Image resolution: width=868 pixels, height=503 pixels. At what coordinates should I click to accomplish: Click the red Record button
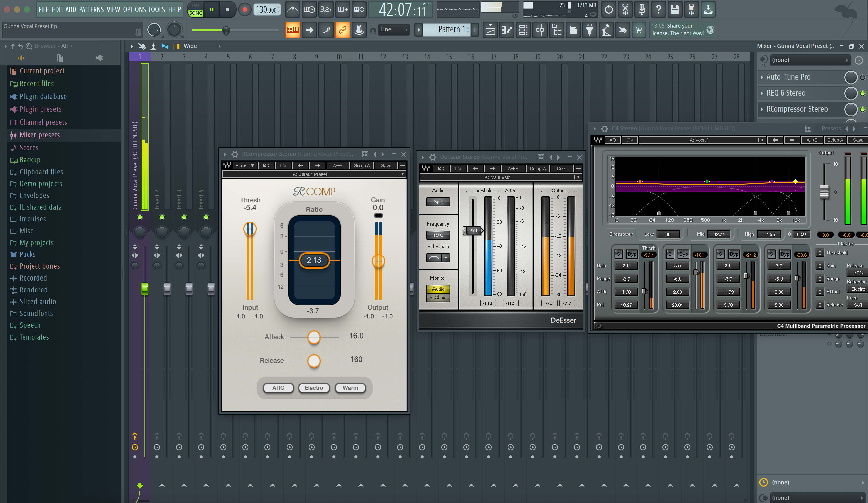pos(245,9)
